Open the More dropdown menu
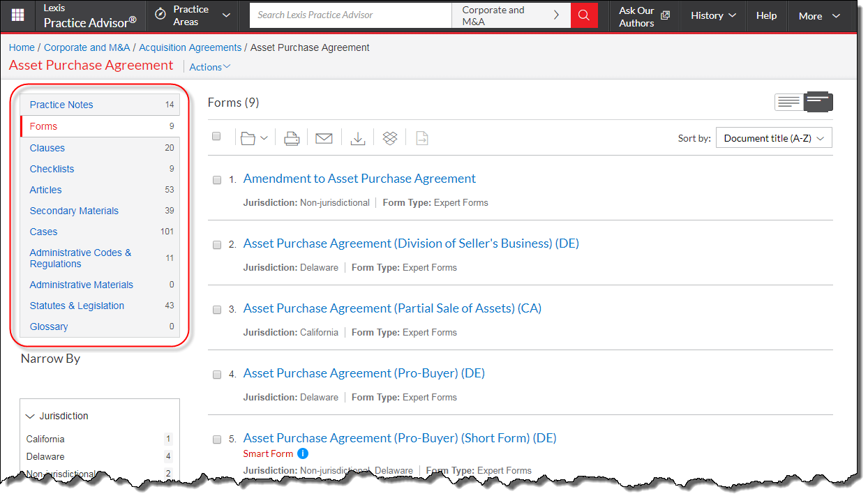Image resolution: width=868 pixels, height=503 pixels. click(x=819, y=15)
